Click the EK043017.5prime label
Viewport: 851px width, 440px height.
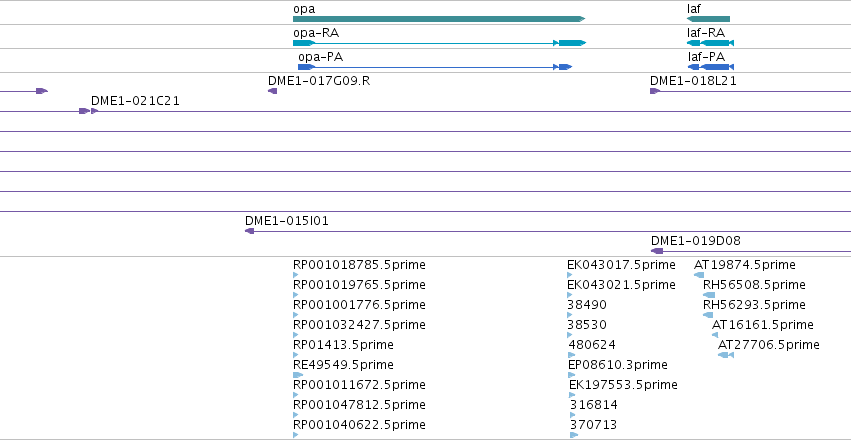pos(621,265)
